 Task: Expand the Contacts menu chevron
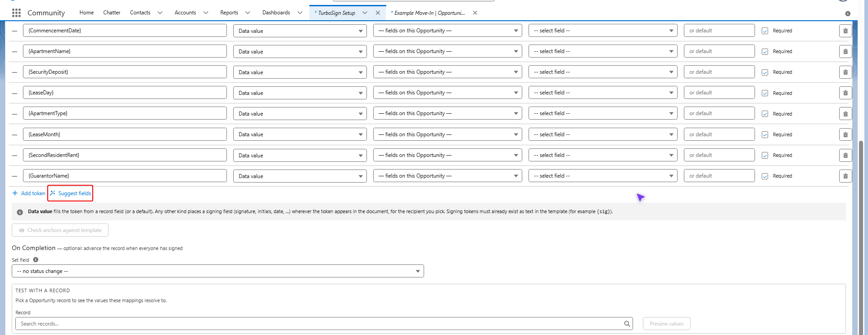(160, 13)
